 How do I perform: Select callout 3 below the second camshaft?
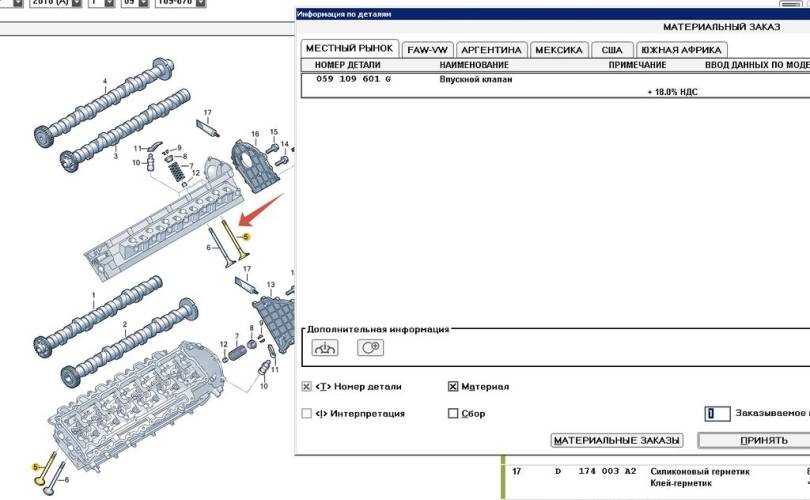click(x=115, y=157)
